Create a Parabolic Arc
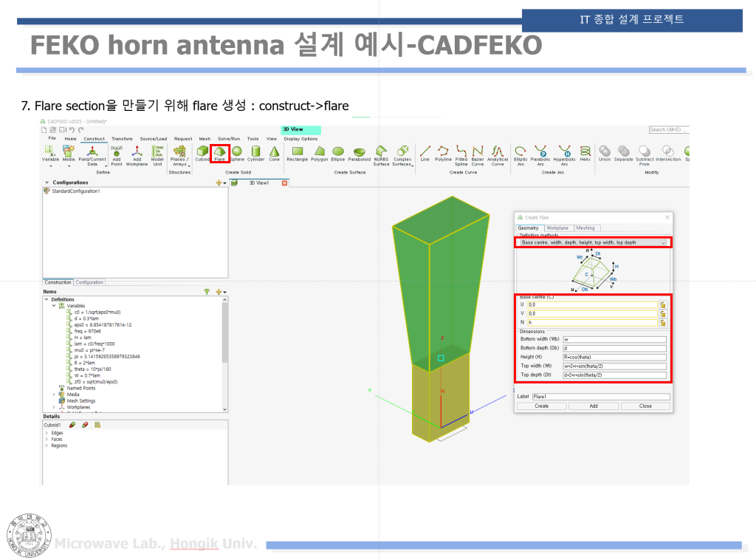The width and height of the screenshot is (756, 560). pyautogui.click(x=540, y=156)
